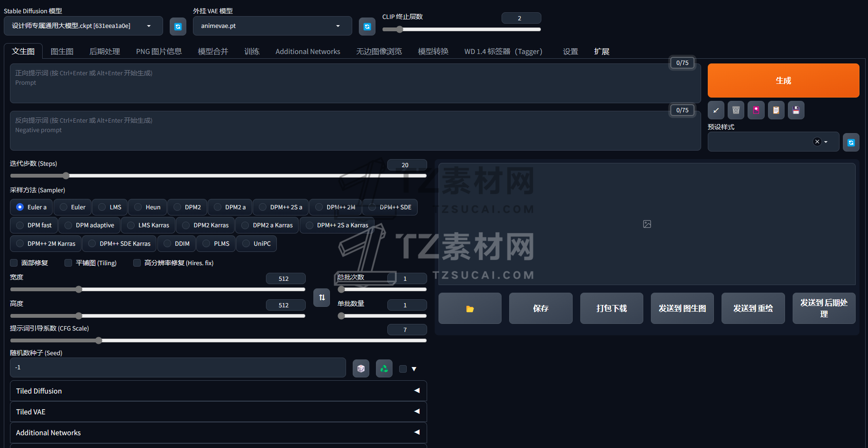Enable 高分辨率修复 (Hires. fix) checkbox
The image size is (868, 448).
pos(137,263)
